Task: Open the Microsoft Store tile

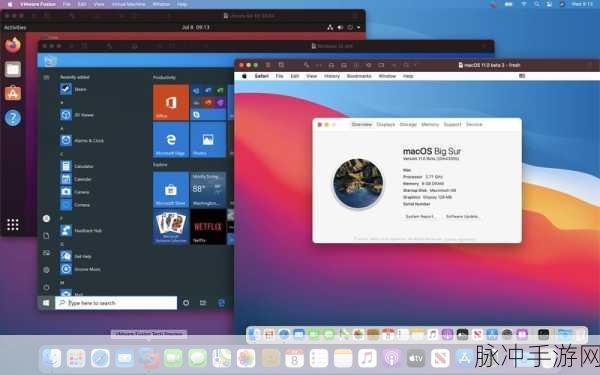Action: [171, 189]
